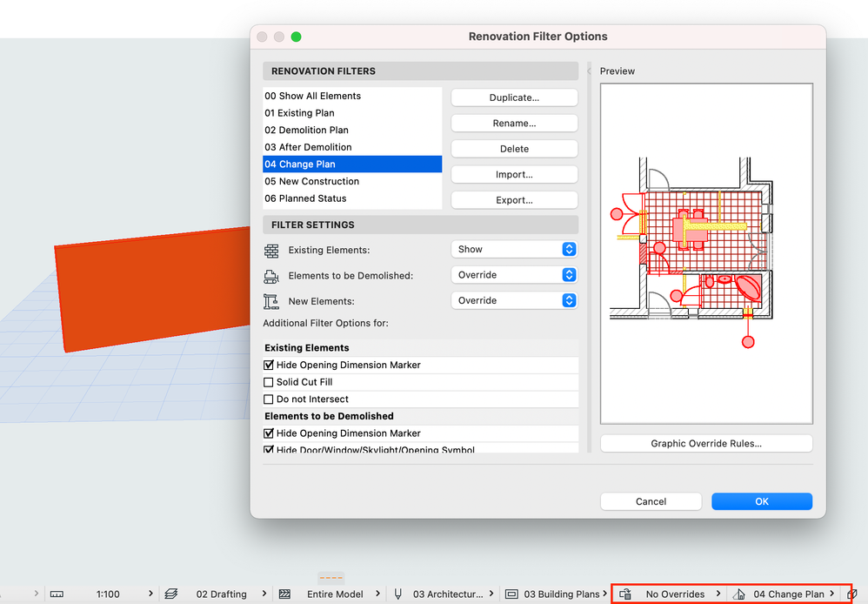The height and width of the screenshot is (604, 868).
Task: Delete the selected renovation filter
Action: (514, 149)
